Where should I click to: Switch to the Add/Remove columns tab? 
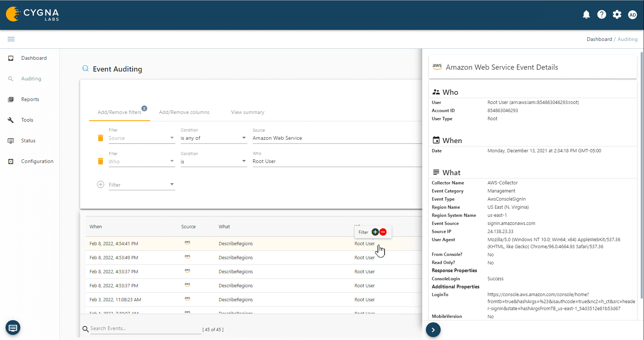(x=184, y=112)
